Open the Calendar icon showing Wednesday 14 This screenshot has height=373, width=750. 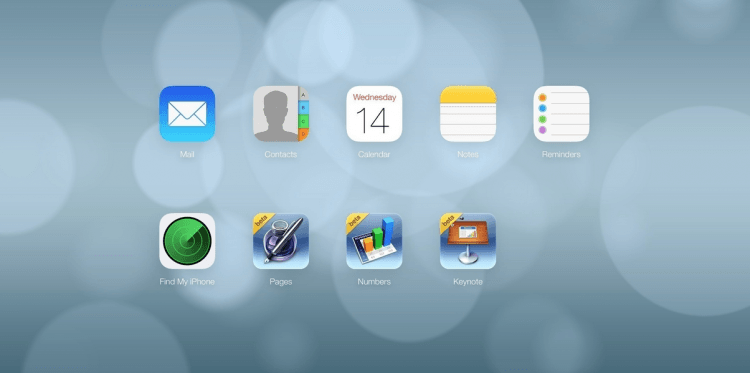(374, 114)
